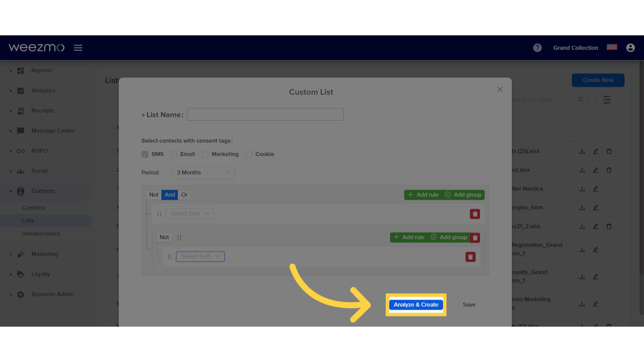The height and width of the screenshot is (362, 644).
Task: Click the ROPO infinity icon
Action: [20, 151]
